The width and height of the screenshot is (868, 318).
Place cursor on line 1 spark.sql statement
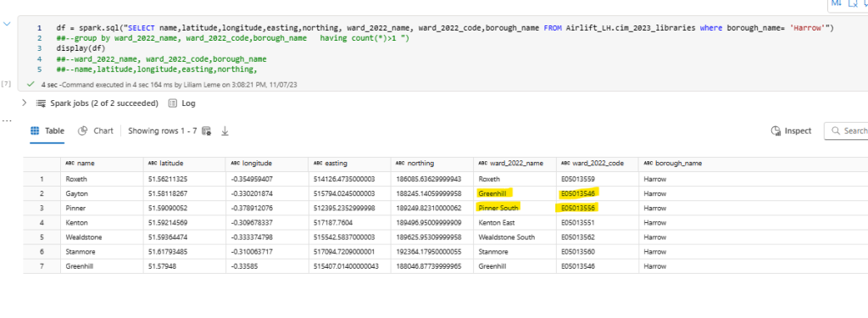[444, 27]
